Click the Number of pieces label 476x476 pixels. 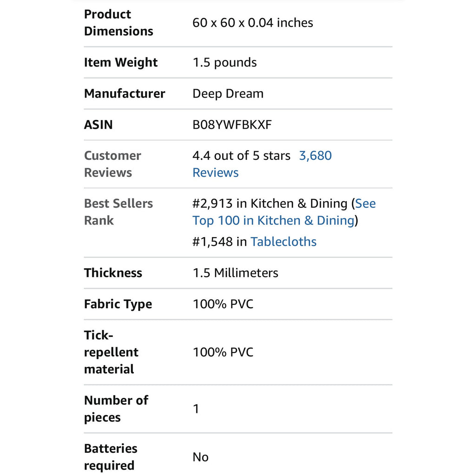click(x=116, y=409)
